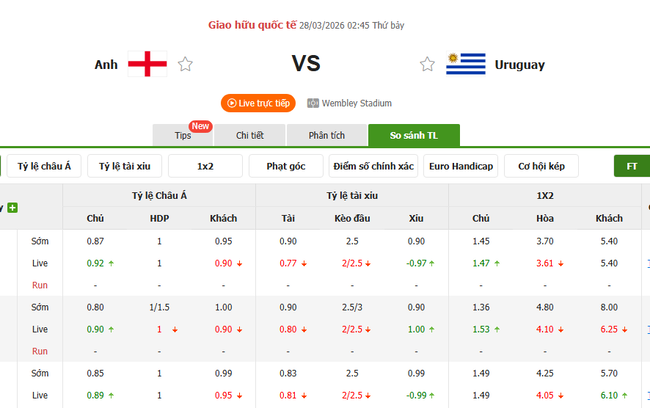Switch to the Tips tab
Viewport: 650px width, 408px height.
[184, 136]
